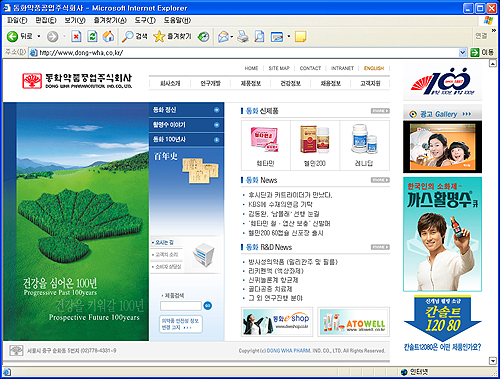Viewport: 500px width, 379px height.
Task: Click page icon in address bar
Action: pos(33,53)
